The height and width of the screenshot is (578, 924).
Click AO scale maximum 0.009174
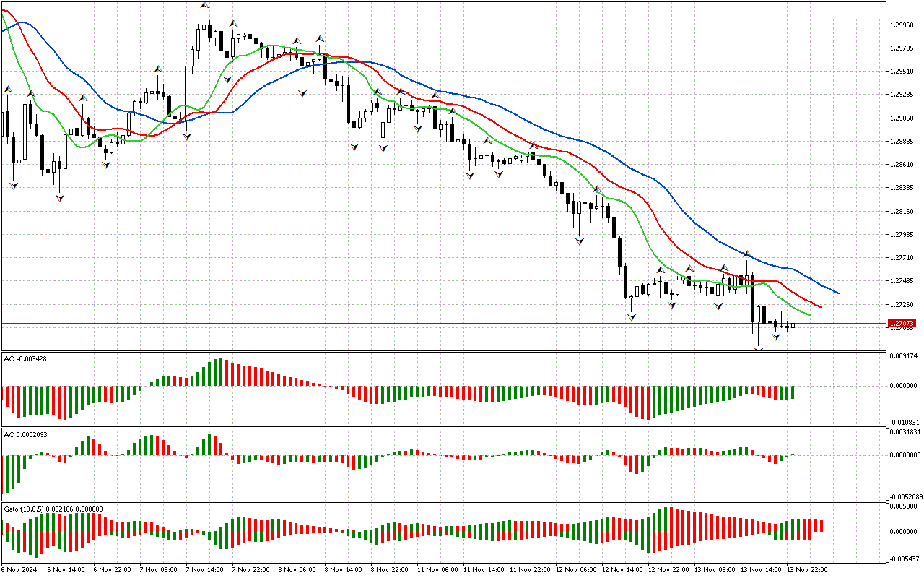tap(904, 356)
